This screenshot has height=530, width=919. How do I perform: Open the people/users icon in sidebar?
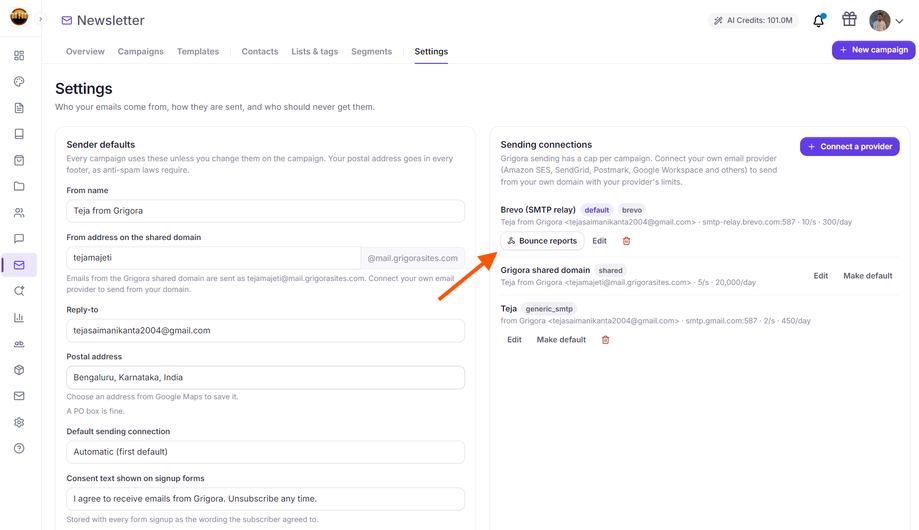coord(19,213)
